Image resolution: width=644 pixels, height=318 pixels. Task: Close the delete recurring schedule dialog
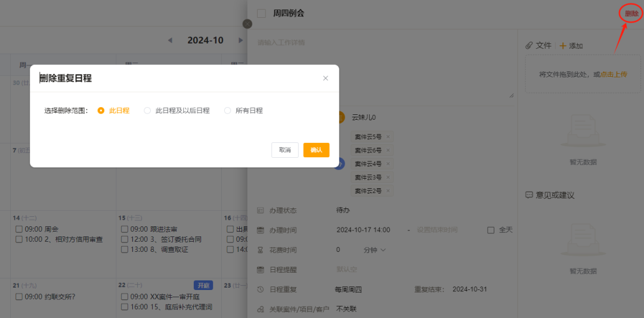tap(326, 78)
